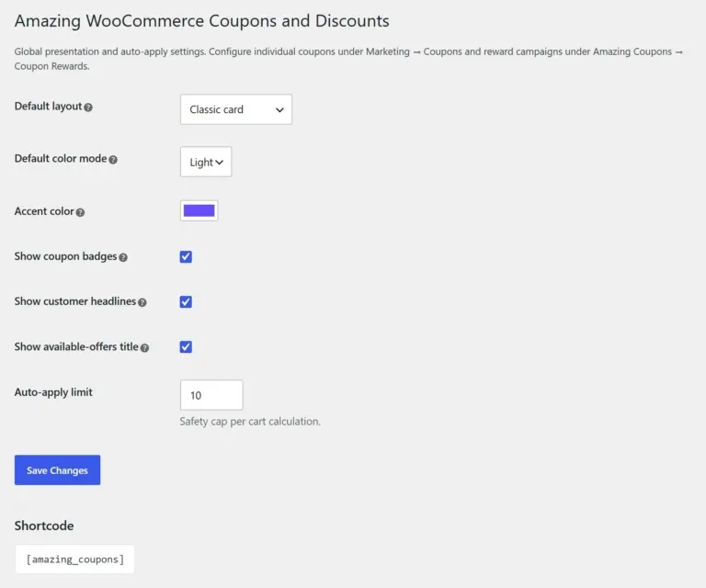
Task: Click the Show customer headlines label
Action: tap(75, 301)
